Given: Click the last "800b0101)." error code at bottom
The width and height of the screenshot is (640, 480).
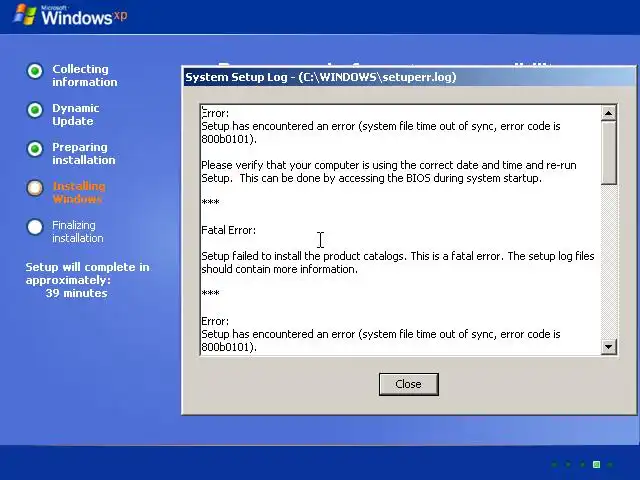Looking at the screenshot, I should click(x=229, y=347).
